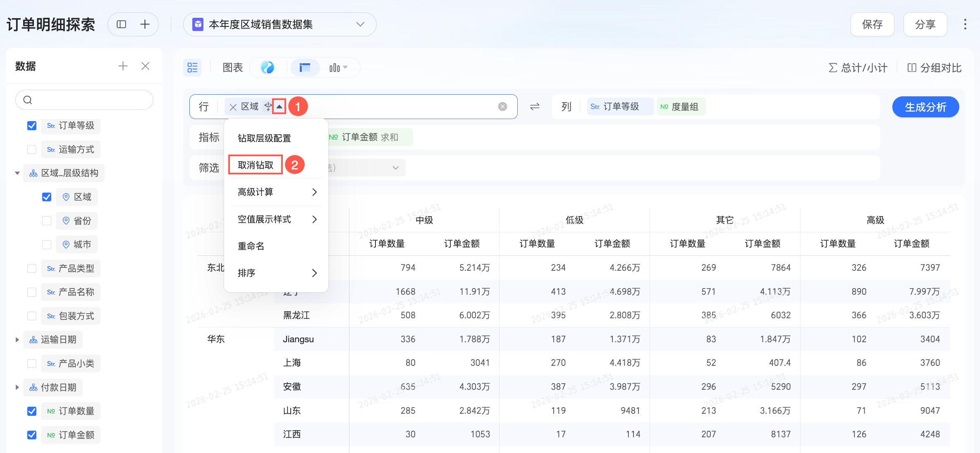Check the 运输方式 field checkbox

[x=32, y=150]
